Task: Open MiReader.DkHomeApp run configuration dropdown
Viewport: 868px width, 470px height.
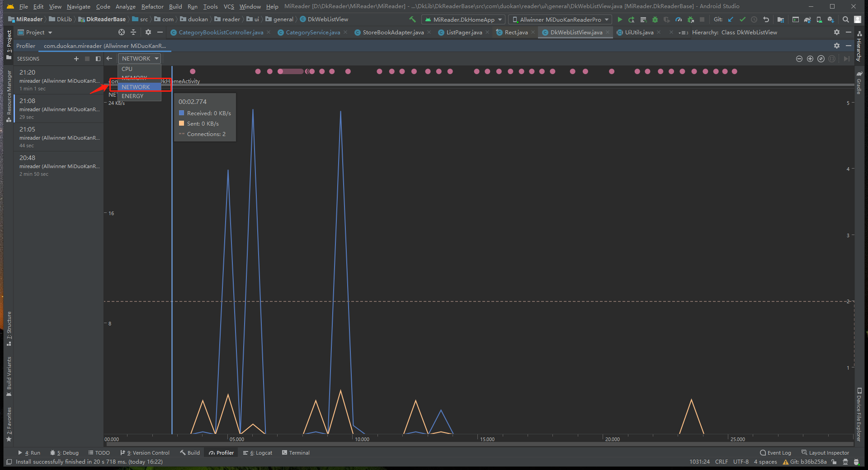Action: tap(463, 19)
